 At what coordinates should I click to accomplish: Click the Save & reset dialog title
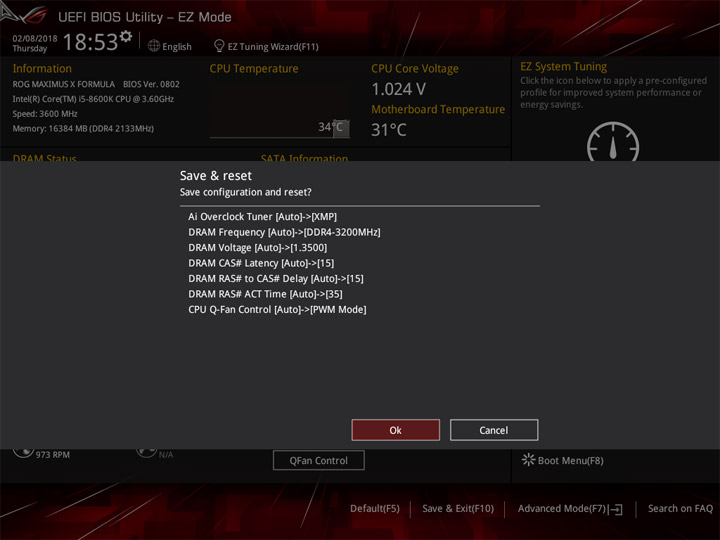coord(215,176)
